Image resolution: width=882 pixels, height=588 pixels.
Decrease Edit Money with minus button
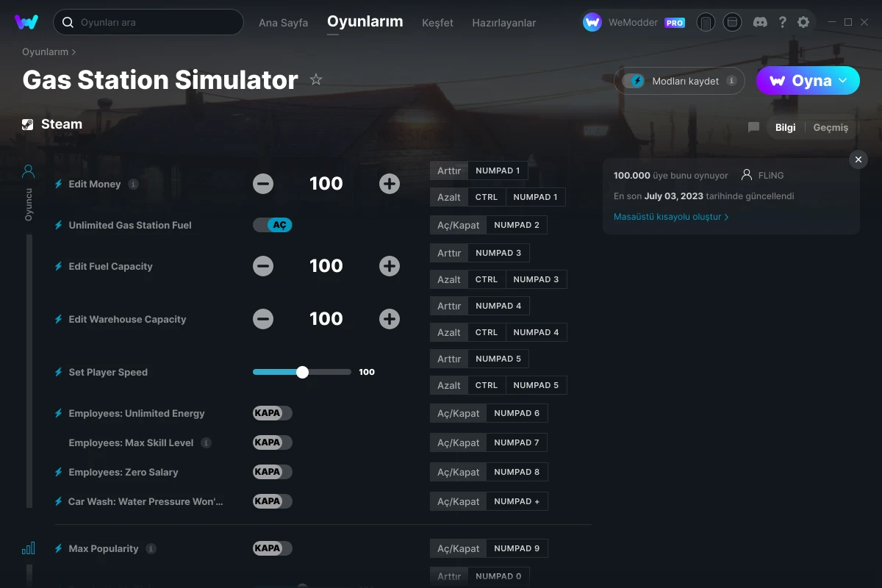[x=263, y=184]
